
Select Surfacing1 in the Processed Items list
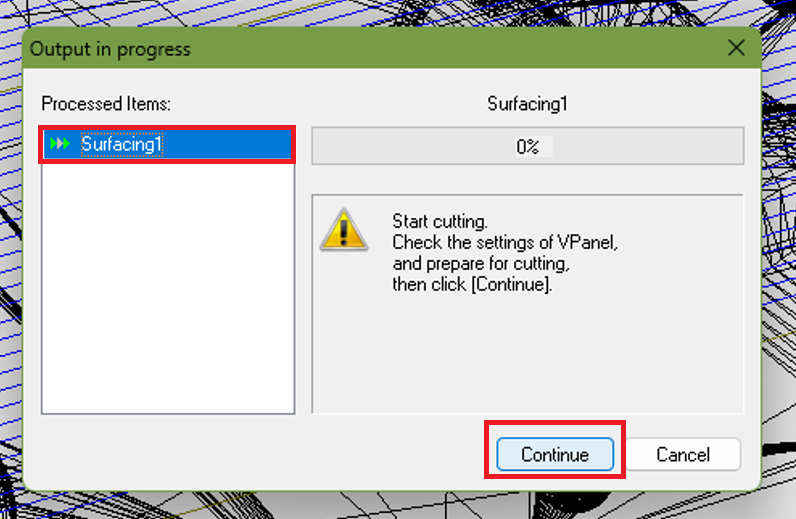pyautogui.click(x=168, y=144)
